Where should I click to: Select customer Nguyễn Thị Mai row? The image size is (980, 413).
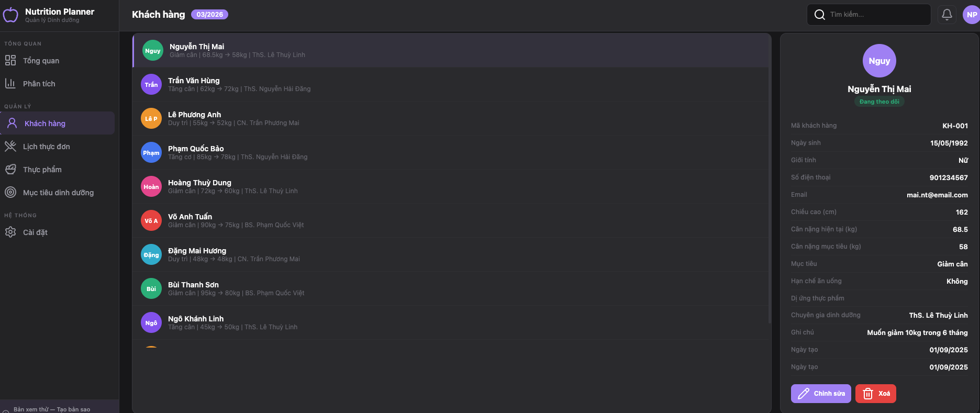(451, 50)
